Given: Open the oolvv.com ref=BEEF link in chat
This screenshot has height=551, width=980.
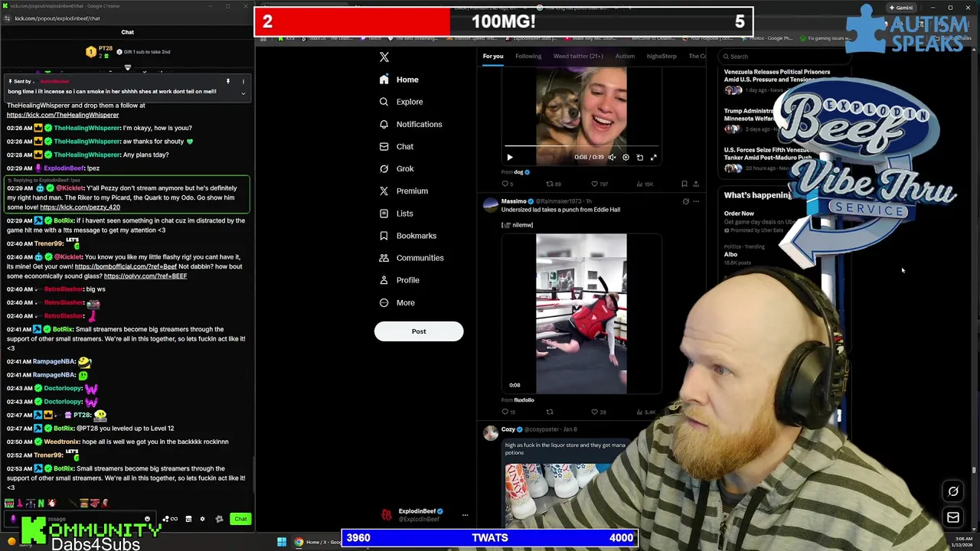Looking at the screenshot, I should coord(145,276).
